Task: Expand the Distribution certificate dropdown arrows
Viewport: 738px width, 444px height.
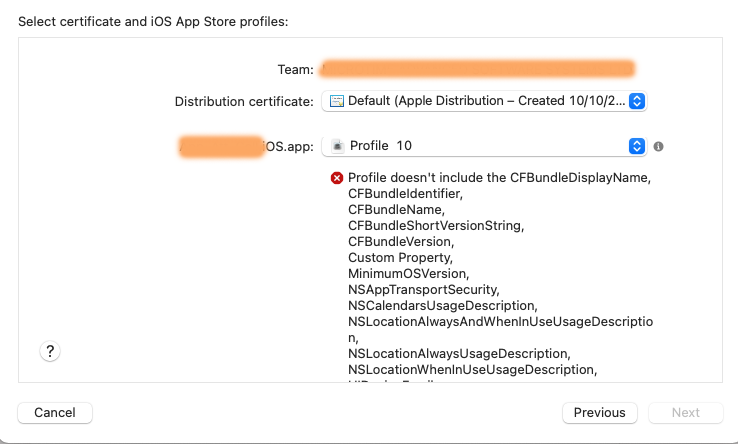Action: point(637,101)
